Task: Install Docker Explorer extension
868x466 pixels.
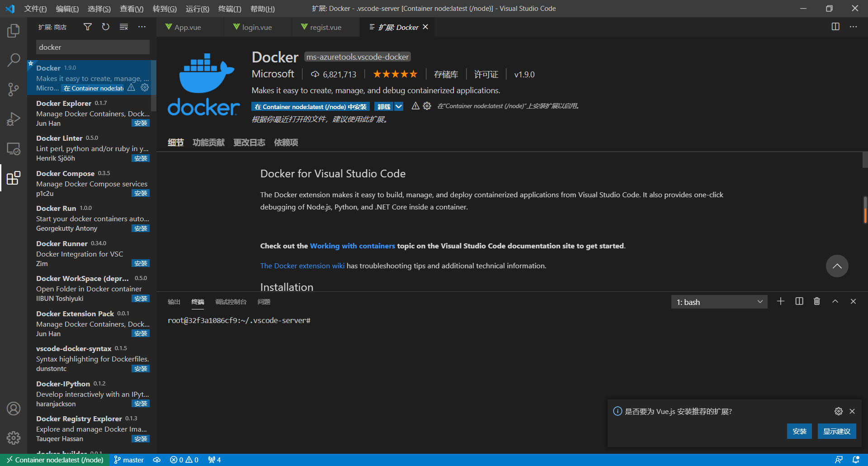Action: tap(141, 123)
